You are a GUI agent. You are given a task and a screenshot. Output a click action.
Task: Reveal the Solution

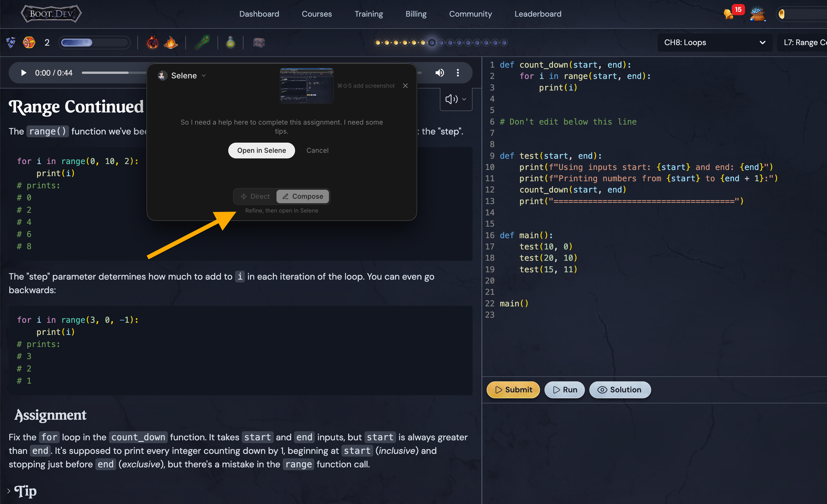click(x=620, y=390)
